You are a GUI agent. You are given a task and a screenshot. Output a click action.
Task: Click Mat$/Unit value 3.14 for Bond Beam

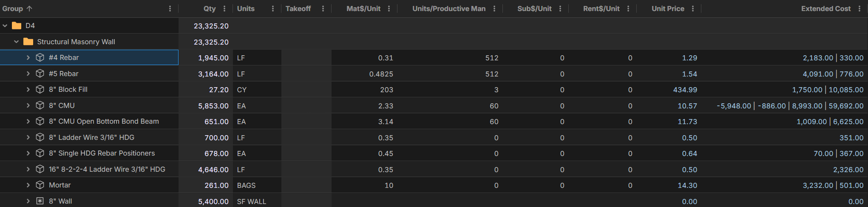tap(385, 122)
